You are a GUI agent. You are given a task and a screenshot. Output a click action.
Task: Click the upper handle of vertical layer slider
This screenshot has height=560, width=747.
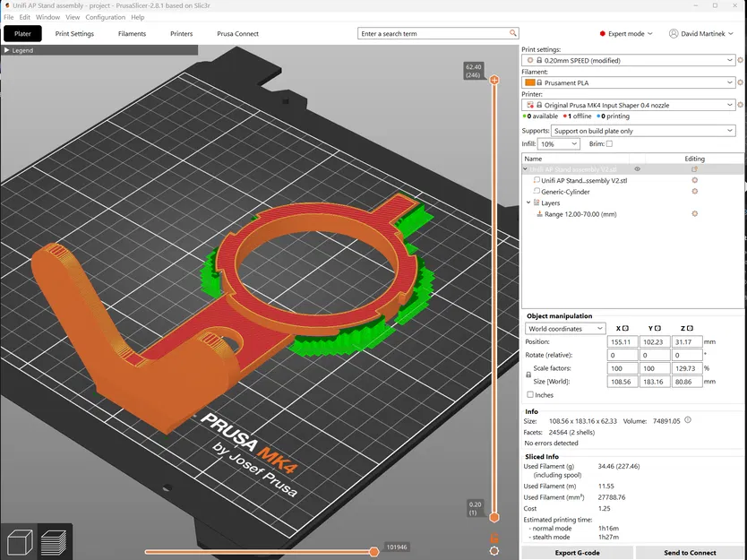494,80
